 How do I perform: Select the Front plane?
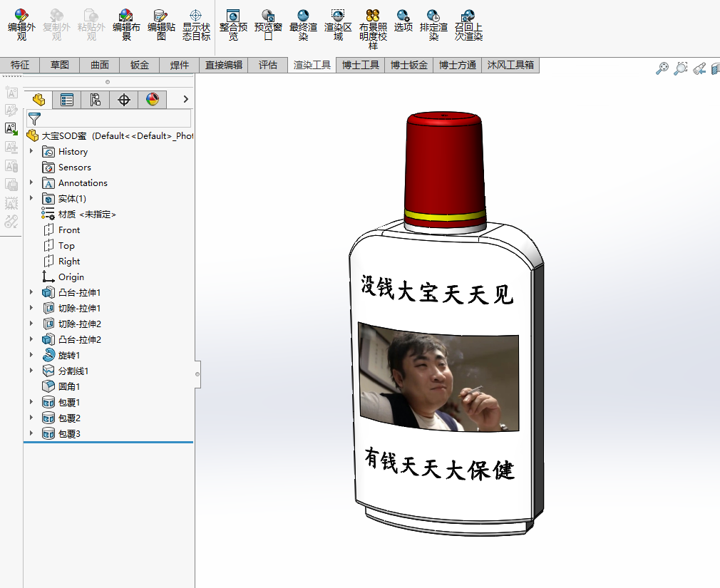pyautogui.click(x=61, y=230)
